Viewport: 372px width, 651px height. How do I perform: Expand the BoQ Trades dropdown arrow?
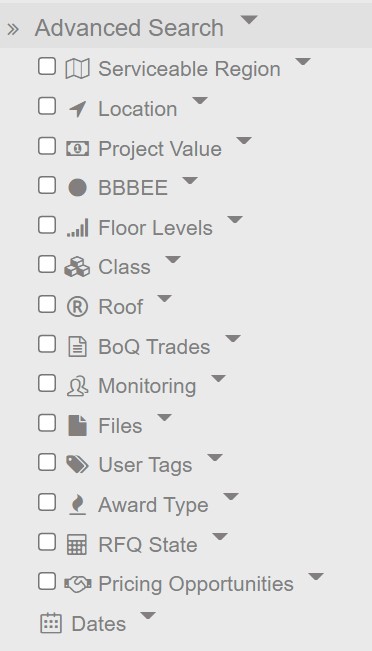tap(232, 338)
